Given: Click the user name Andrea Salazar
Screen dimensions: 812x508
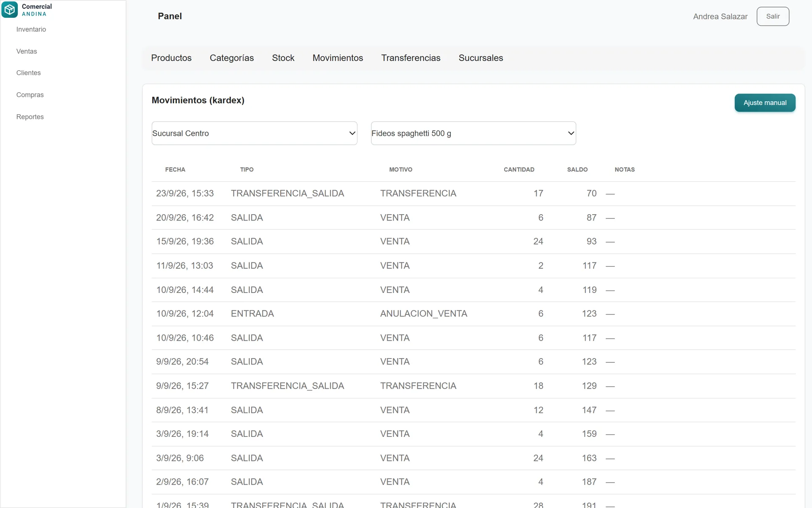Looking at the screenshot, I should point(720,17).
